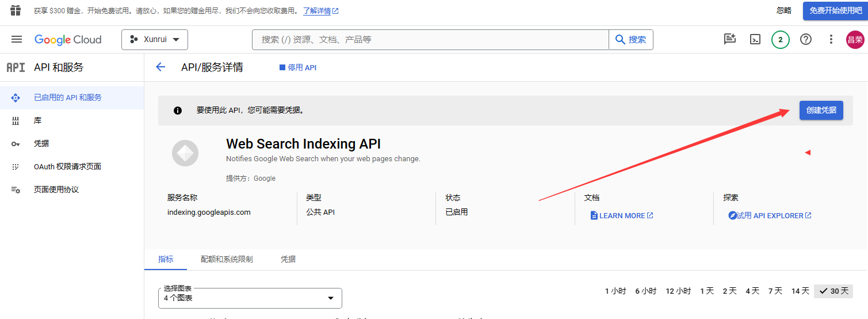Click the key icon beside 凭据
Screen dimensions: 868x319
[x=16, y=144]
